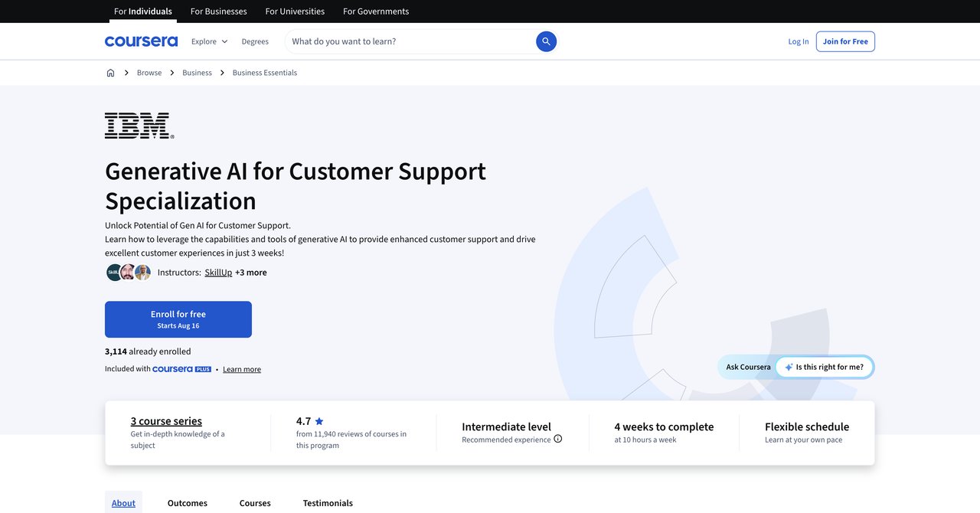Image resolution: width=980 pixels, height=513 pixels.
Task: Click the second instructor avatar photo
Action: [x=129, y=273]
